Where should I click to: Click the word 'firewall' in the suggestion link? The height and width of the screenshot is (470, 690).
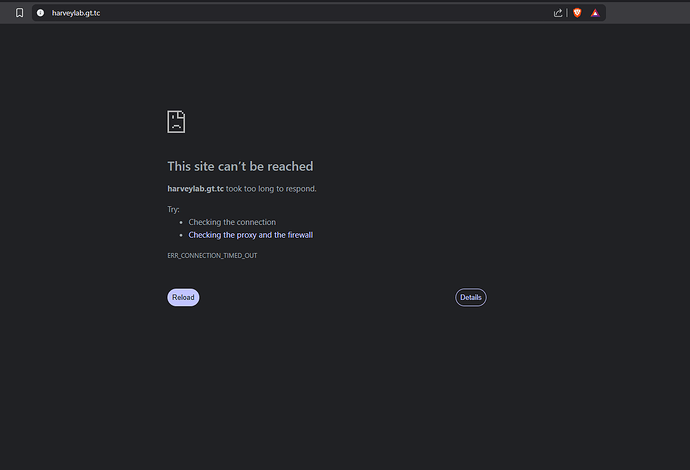click(300, 235)
